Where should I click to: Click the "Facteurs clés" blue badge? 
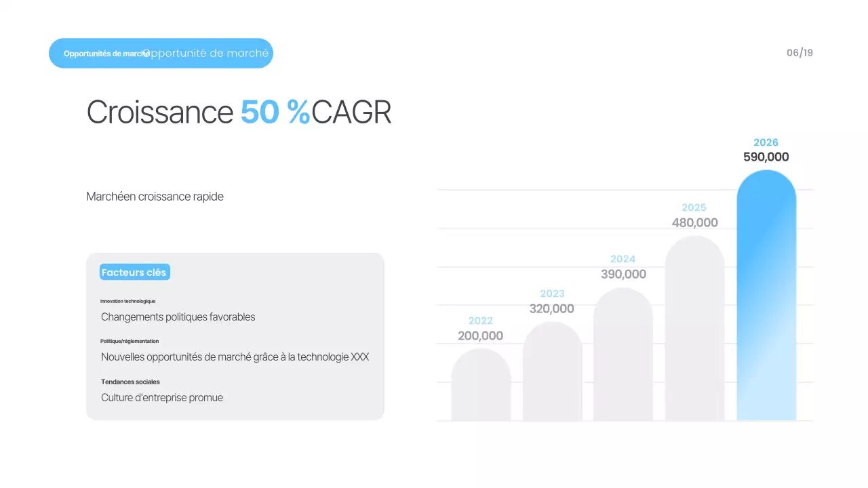point(134,272)
